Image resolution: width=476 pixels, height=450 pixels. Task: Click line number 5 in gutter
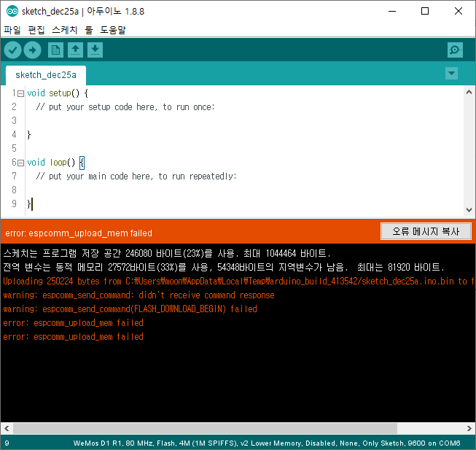coord(15,149)
